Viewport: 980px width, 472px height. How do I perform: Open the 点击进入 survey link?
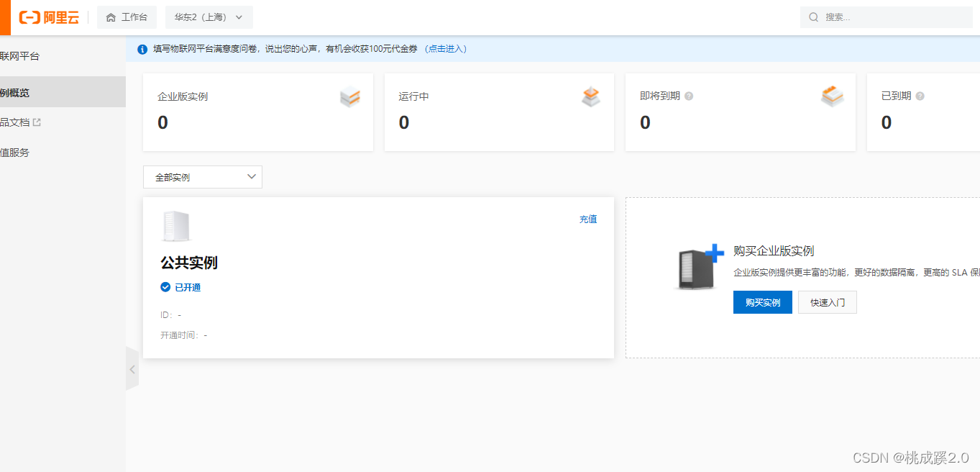click(x=445, y=49)
